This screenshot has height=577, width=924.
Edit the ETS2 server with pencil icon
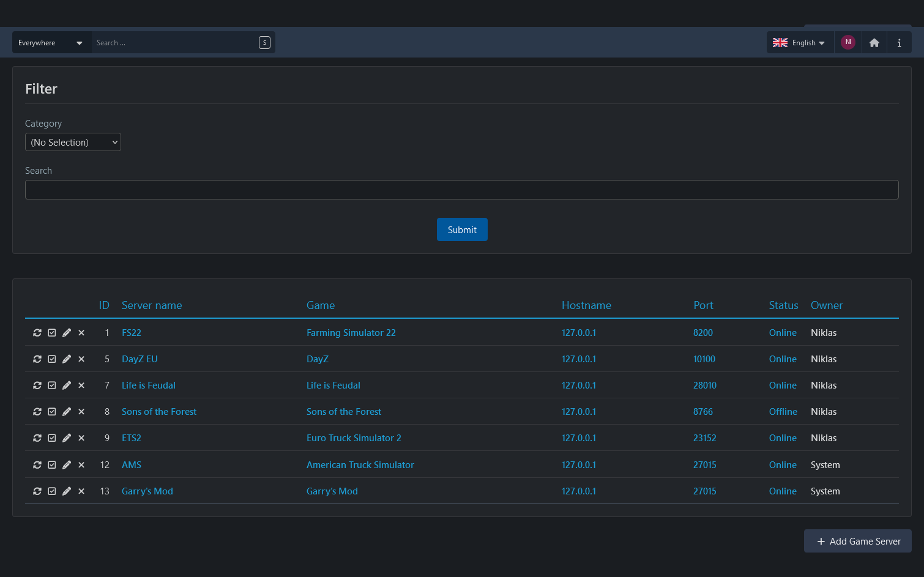click(x=67, y=438)
